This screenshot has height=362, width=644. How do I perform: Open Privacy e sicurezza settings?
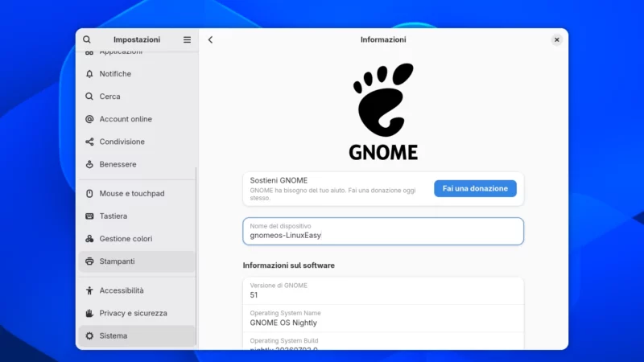[x=136, y=313]
